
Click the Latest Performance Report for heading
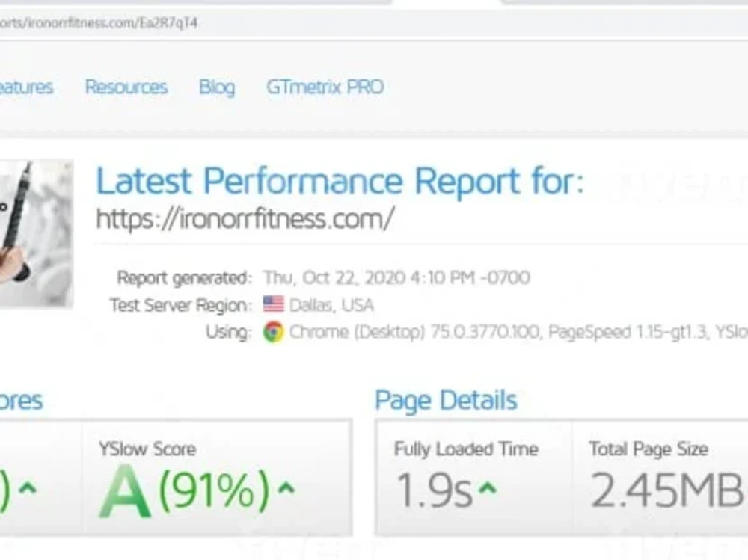click(340, 181)
